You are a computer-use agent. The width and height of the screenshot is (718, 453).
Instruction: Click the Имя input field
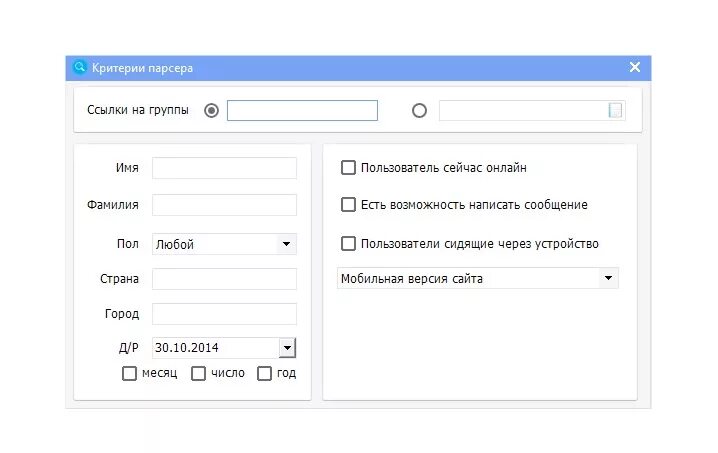pyautogui.click(x=224, y=168)
